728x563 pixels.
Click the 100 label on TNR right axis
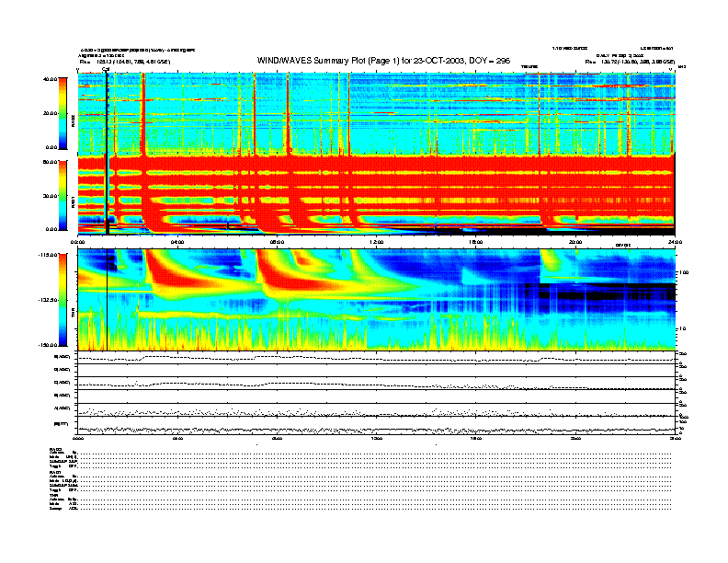pyautogui.click(x=684, y=272)
